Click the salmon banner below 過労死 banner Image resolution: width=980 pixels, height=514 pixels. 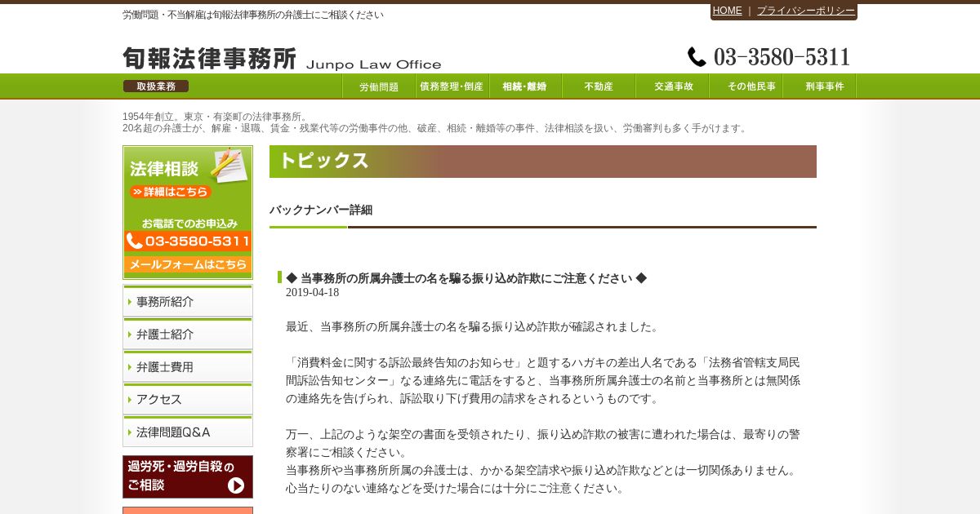[188, 511]
